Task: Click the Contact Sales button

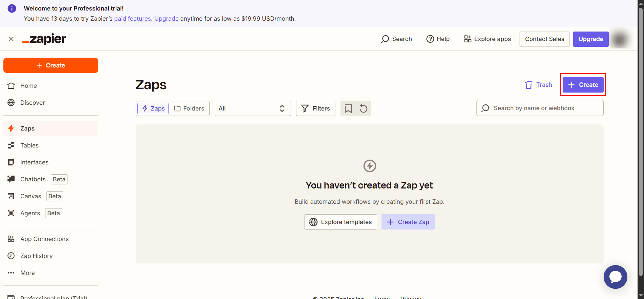Action: [545, 39]
